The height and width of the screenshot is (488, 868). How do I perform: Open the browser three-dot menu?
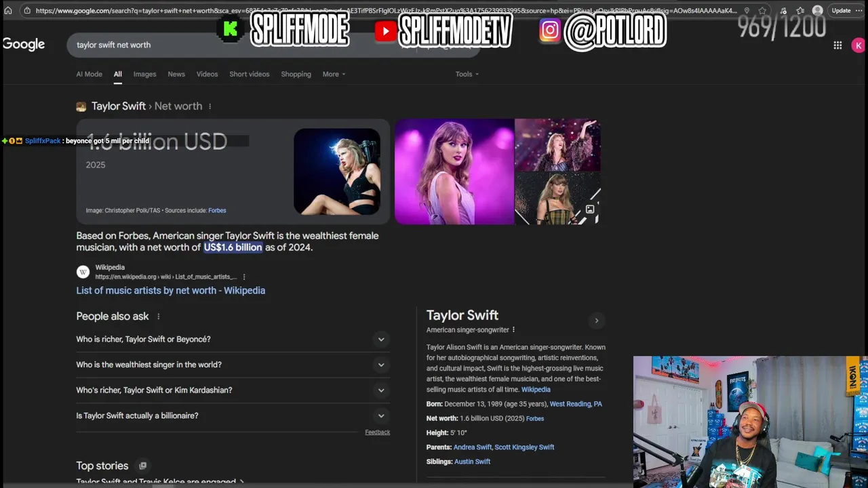pos(861,11)
